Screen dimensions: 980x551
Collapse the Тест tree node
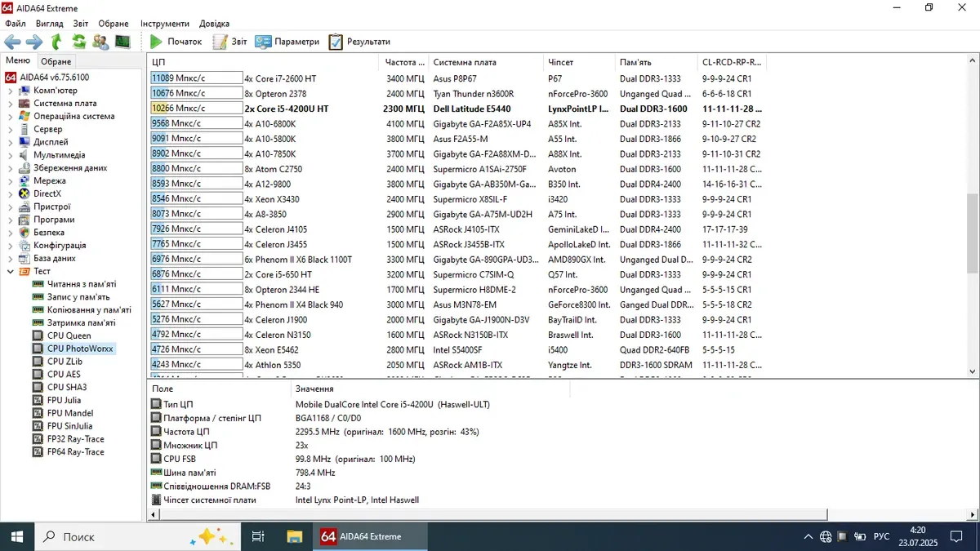pyautogui.click(x=10, y=271)
